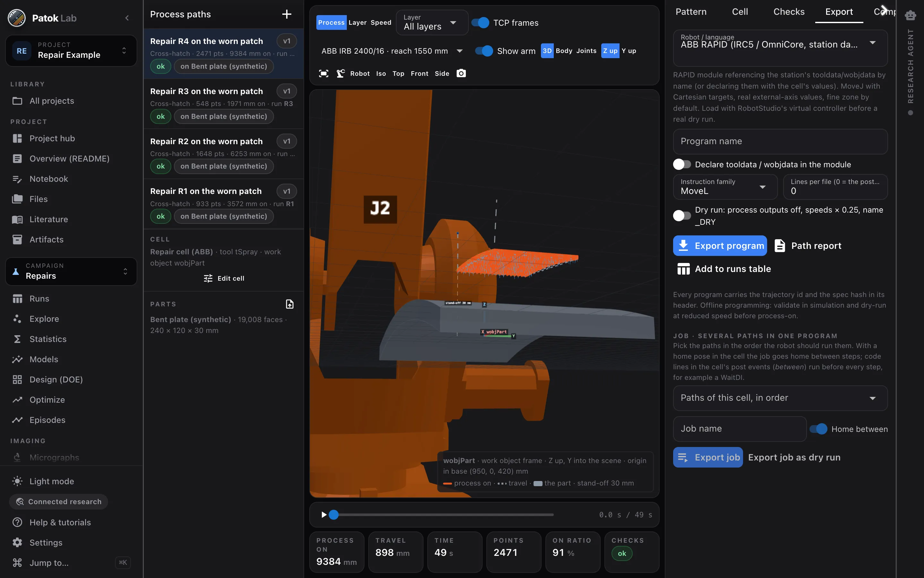Image resolution: width=924 pixels, height=578 pixels.
Task: Expand Paths of this cell, in order
Action: pyautogui.click(x=780, y=398)
